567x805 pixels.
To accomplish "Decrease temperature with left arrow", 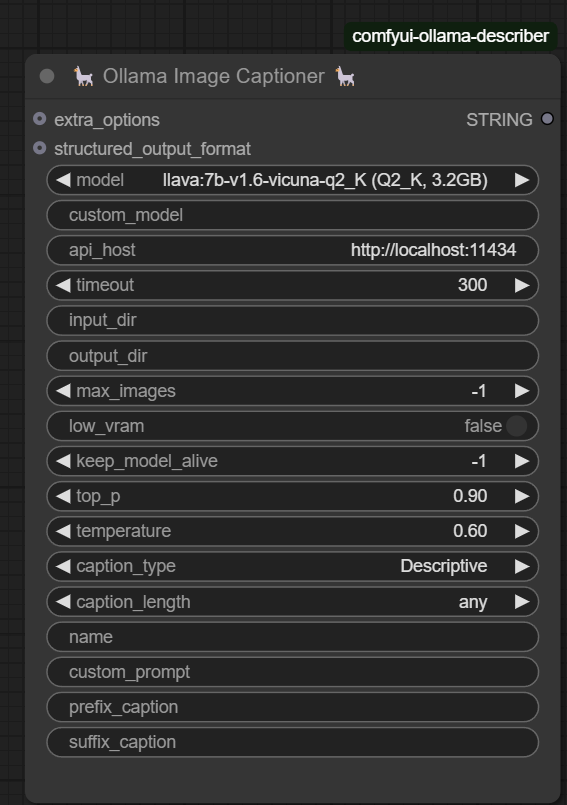I will [x=63, y=531].
